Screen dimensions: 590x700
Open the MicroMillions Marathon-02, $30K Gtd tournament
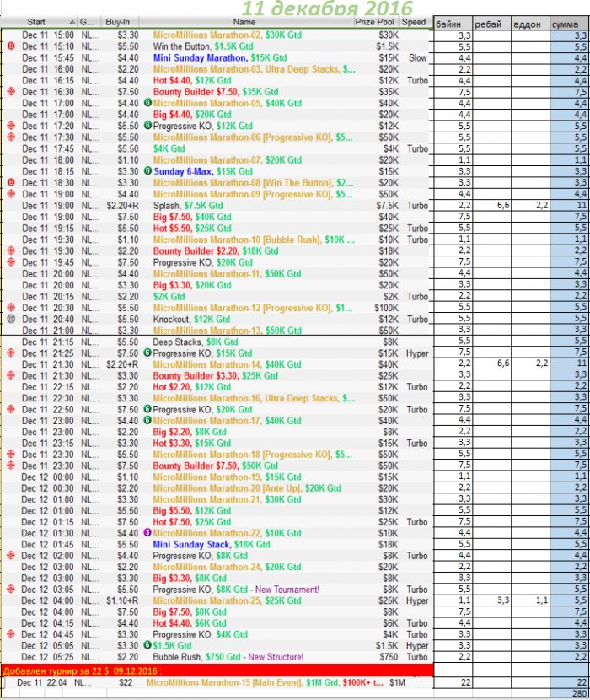click(228, 35)
